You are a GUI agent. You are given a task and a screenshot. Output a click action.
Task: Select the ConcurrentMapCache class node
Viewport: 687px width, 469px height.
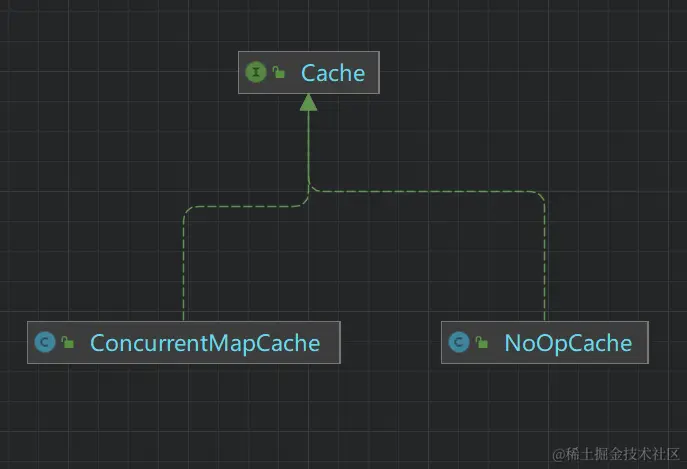pyautogui.click(x=184, y=342)
